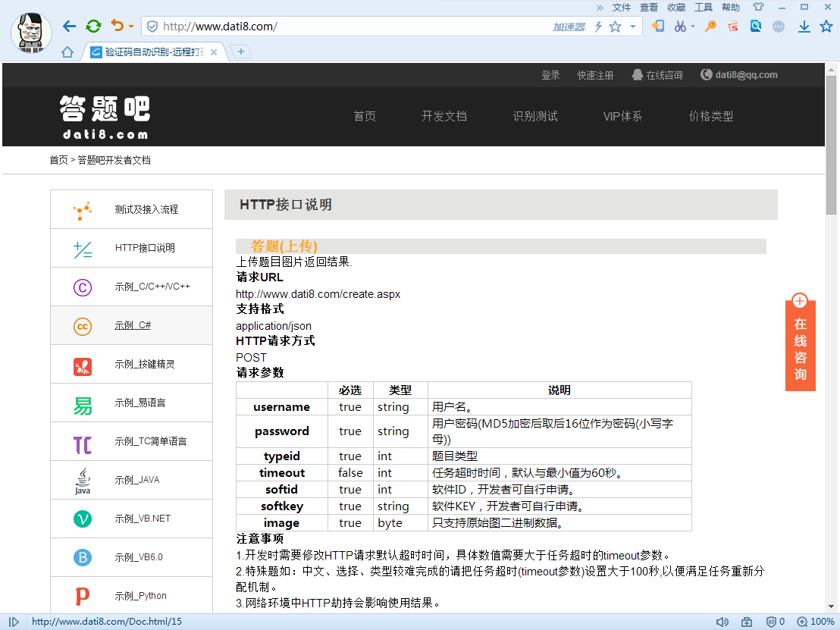The image size is (840, 630).
Task: Open the downloads arrow icon
Action: [x=804, y=27]
